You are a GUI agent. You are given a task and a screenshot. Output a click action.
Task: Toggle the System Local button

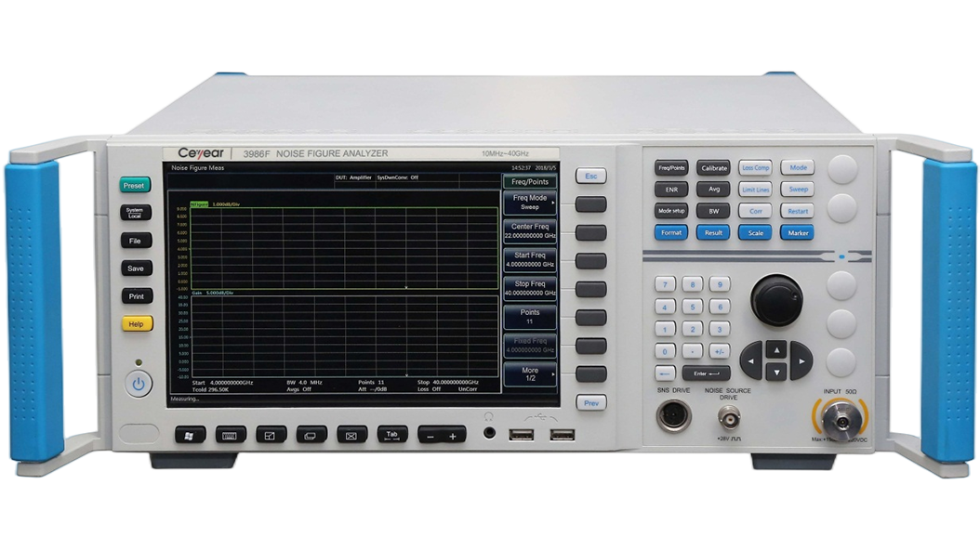136,213
